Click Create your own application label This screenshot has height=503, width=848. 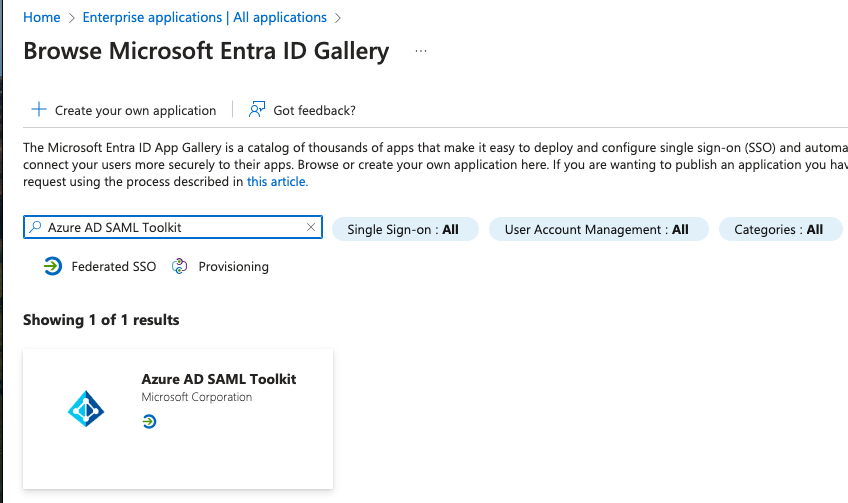(135, 110)
